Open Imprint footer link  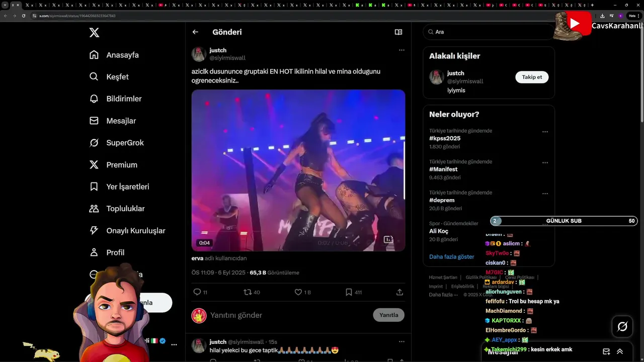click(436, 286)
